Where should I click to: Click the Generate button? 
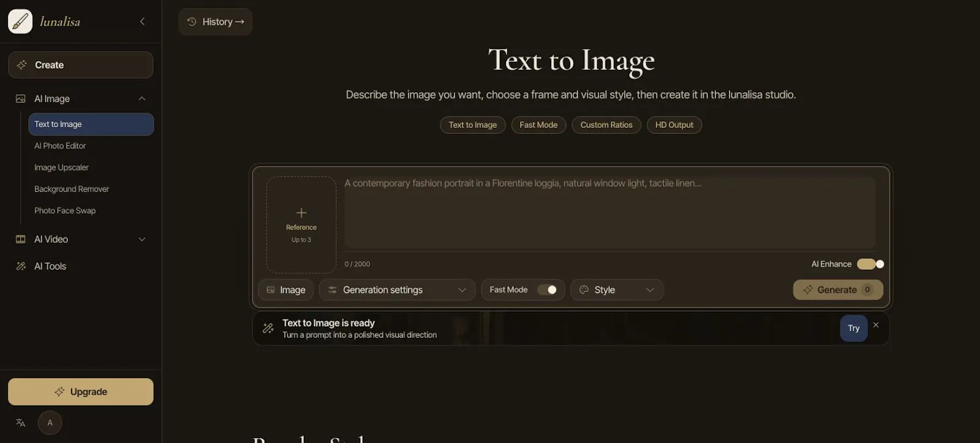(838, 290)
